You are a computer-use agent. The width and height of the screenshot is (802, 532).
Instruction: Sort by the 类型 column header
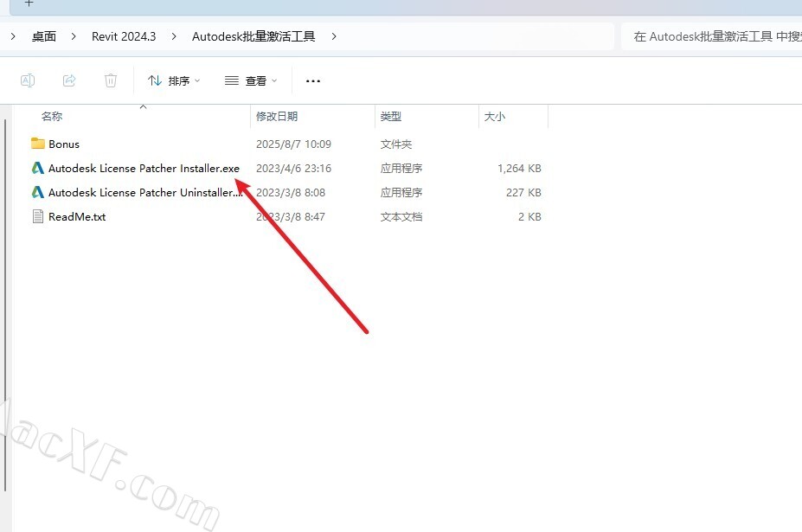pos(391,116)
